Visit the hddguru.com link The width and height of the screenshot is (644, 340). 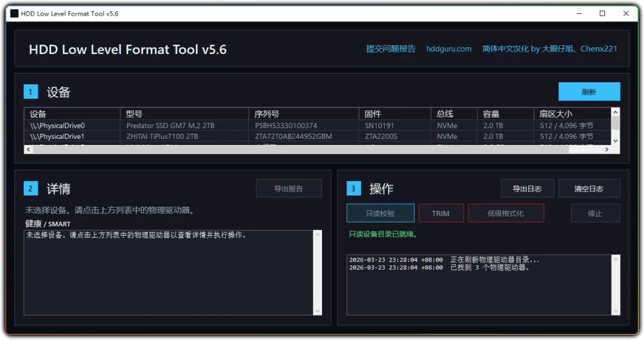(448, 49)
